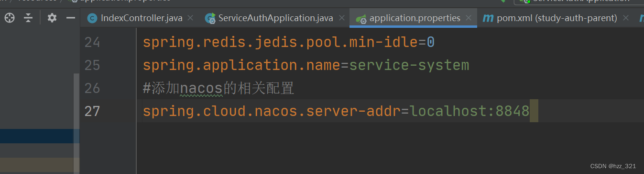Click the localhost:8848 value

(469, 111)
